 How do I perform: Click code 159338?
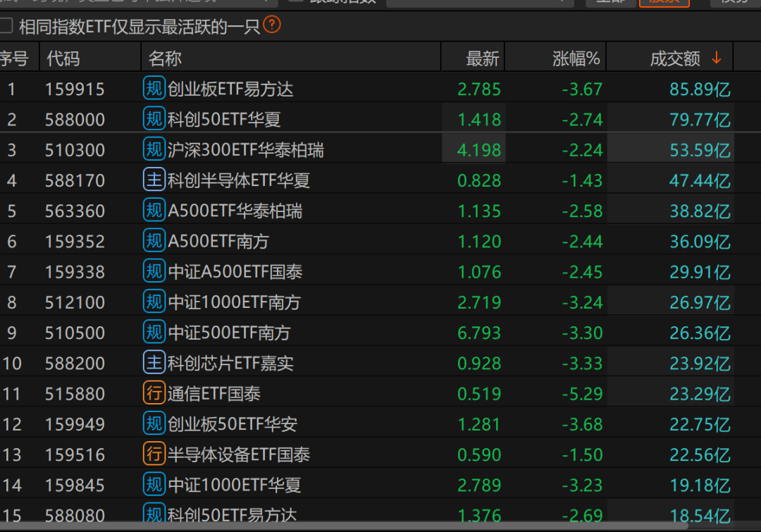[75, 272]
